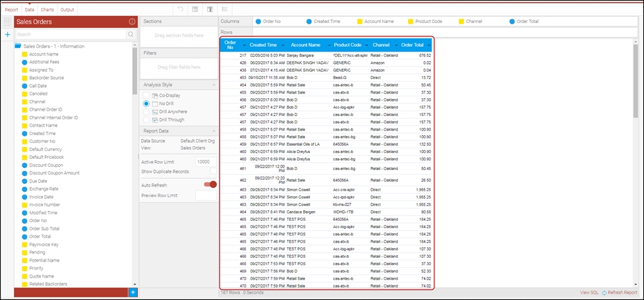Screen dimensions: 644x300
Task: Collapse the Analysis Style section
Action: click(x=214, y=84)
